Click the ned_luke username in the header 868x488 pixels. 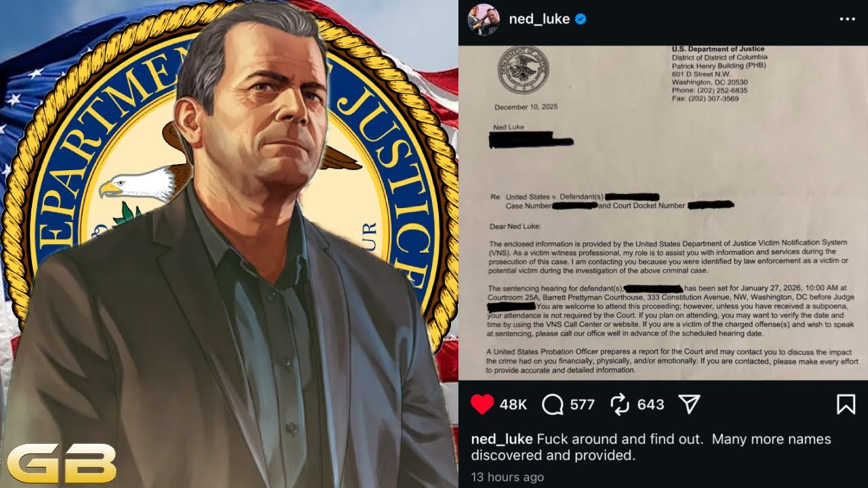[539, 19]
